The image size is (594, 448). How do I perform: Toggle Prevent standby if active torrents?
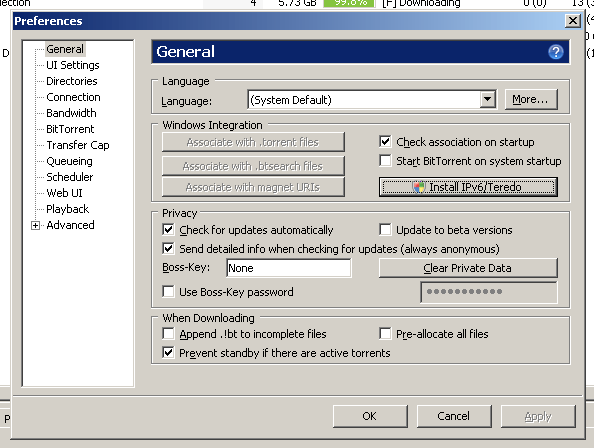(x=168, y=353)
